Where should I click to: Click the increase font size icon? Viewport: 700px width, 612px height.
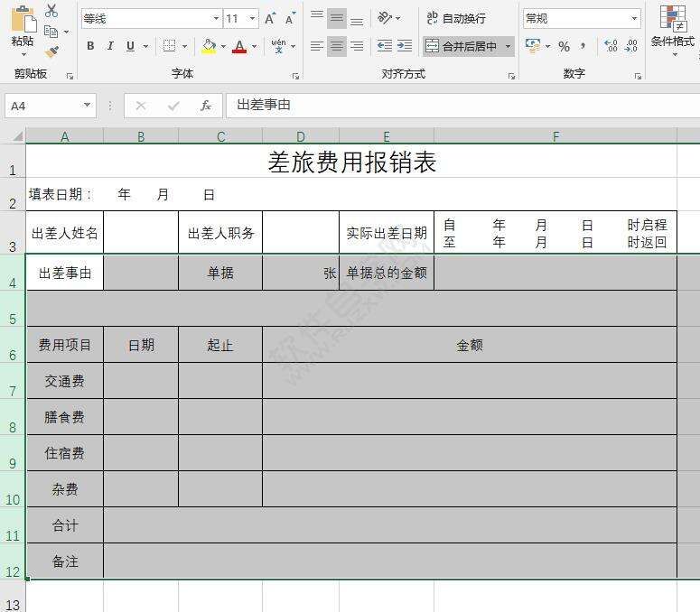click(x=271, y=18)
